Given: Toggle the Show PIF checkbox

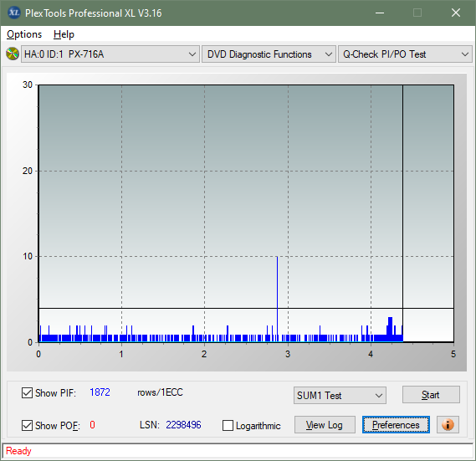Looking at the screenshot, I should [27, 392].
